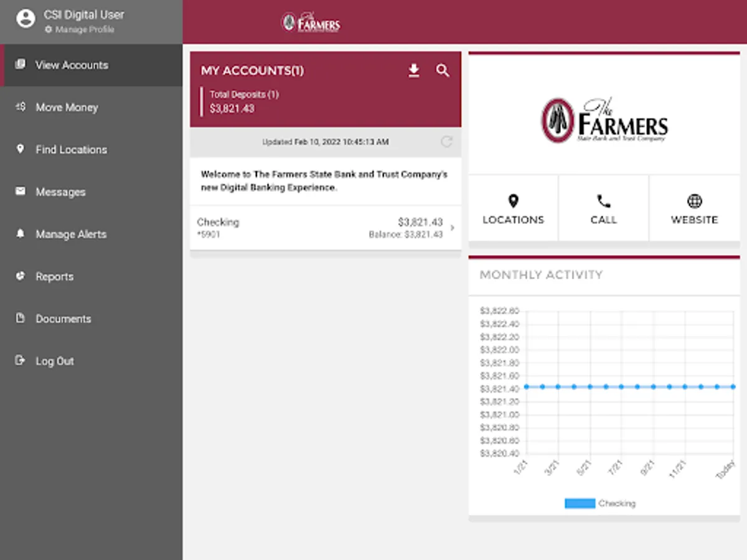Click the LOCATIONS button with pin icon
The image size is (747, 560).
click(513, 209)
